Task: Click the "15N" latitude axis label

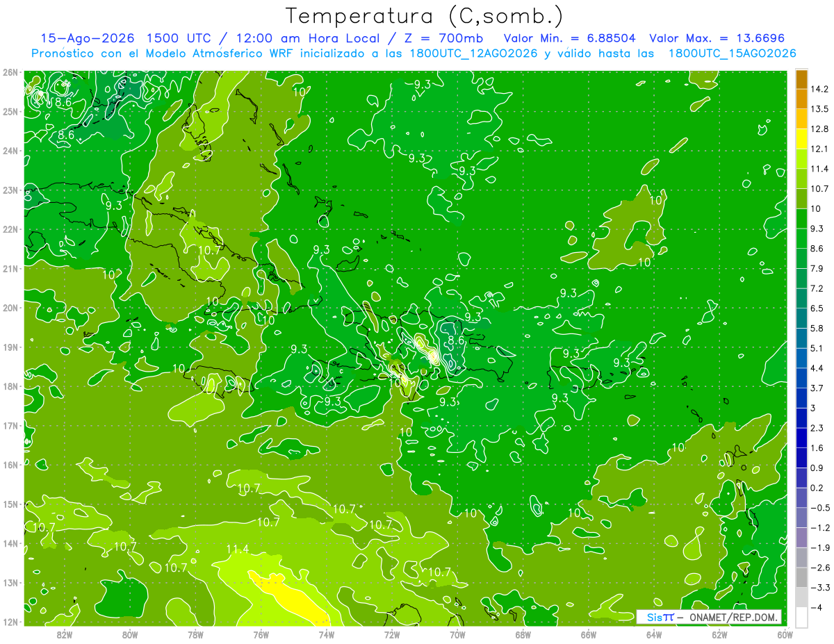Action: coord(10,504)
